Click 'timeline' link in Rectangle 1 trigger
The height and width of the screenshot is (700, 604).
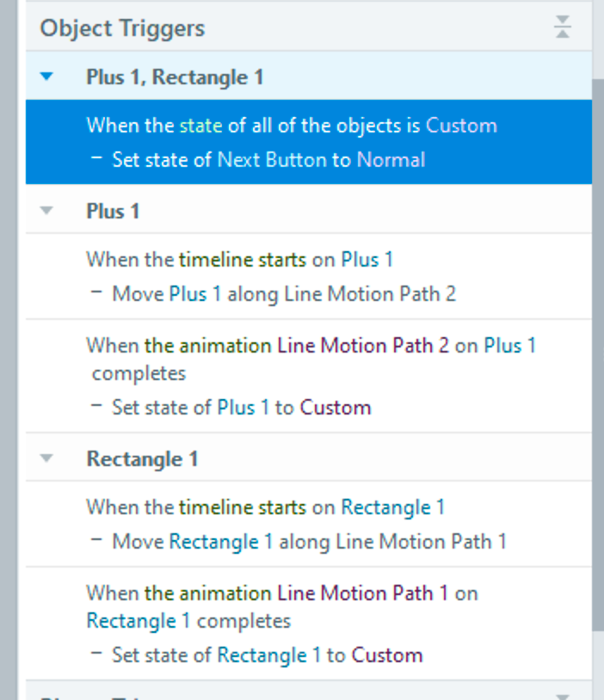point(215,507)
